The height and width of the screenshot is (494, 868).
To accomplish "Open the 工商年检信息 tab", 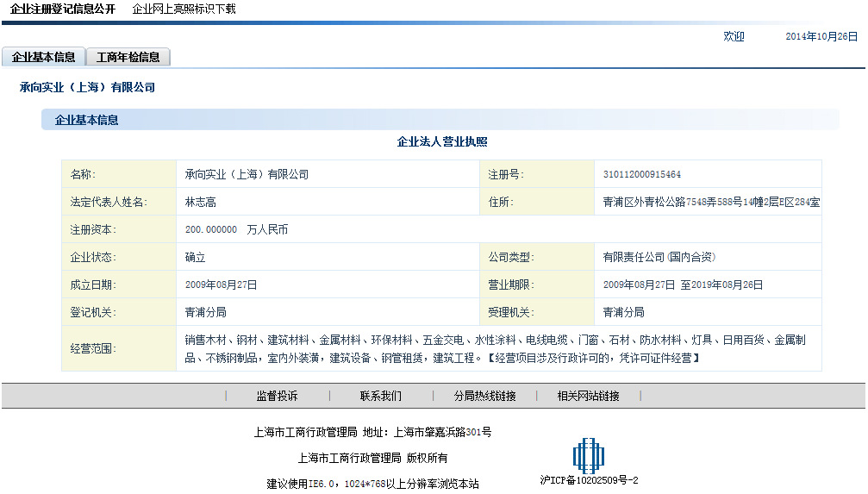I will tap(128, 58).
